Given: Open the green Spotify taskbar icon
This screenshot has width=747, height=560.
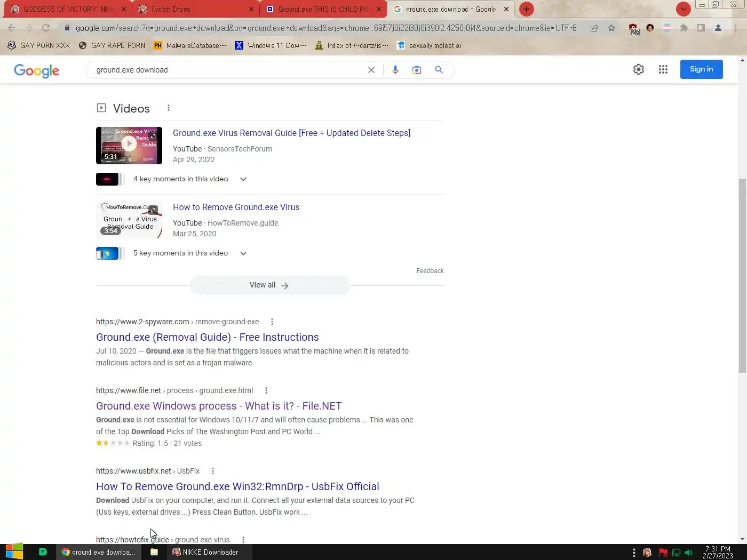Looking at the screenshot, I should 43,552.
